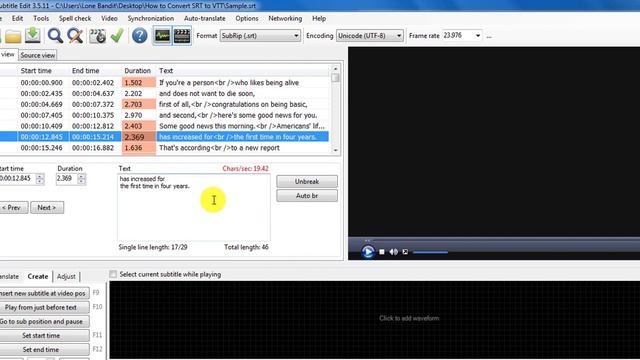Image resolution: width=640 pixels, height=360 pixels.
Task: Open the Video menu
Action: [109, 18]
